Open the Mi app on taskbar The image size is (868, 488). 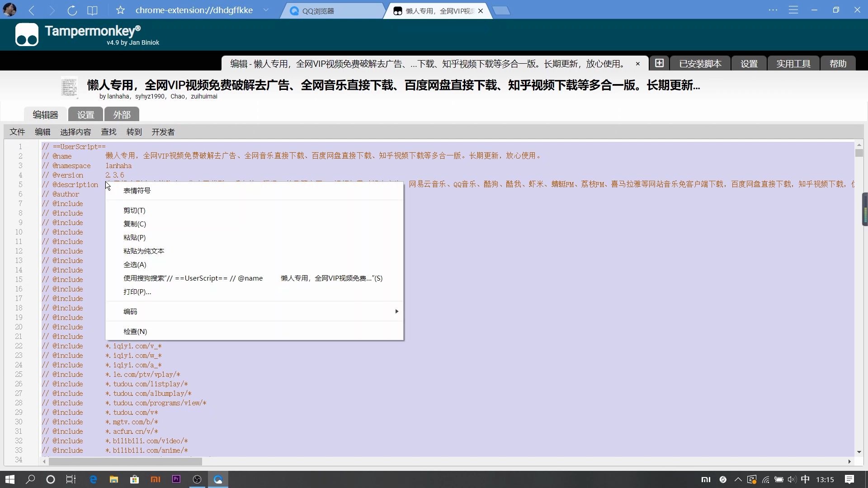pos(156,479)
